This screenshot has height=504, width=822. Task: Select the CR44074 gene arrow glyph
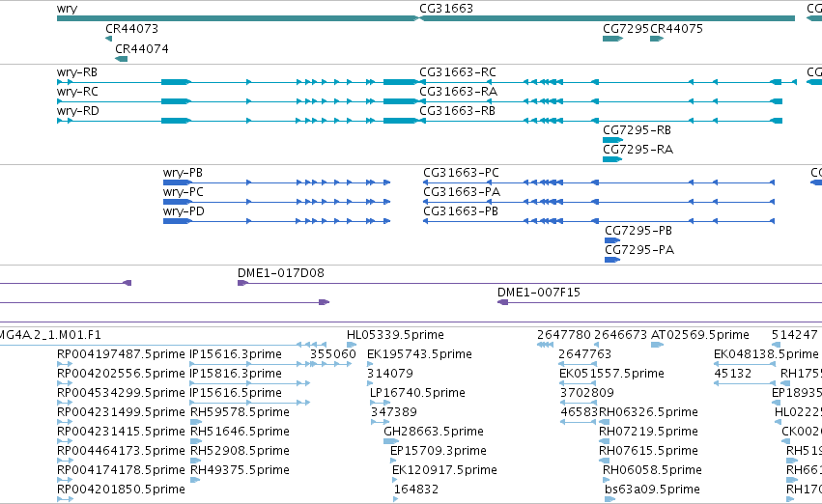(x=121, y=59)
